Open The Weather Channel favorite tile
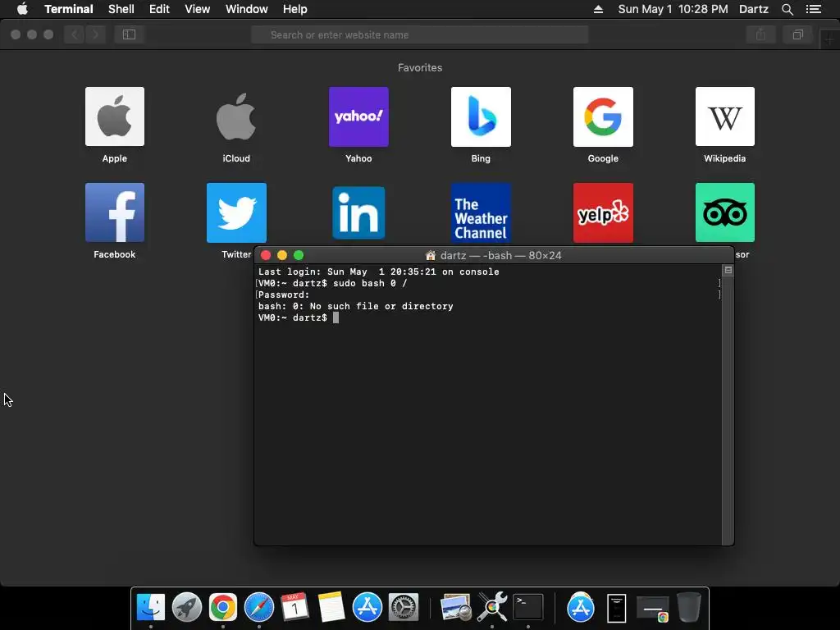Image resolution: width=840 pixels, height=630 pixels. point(481,212)
